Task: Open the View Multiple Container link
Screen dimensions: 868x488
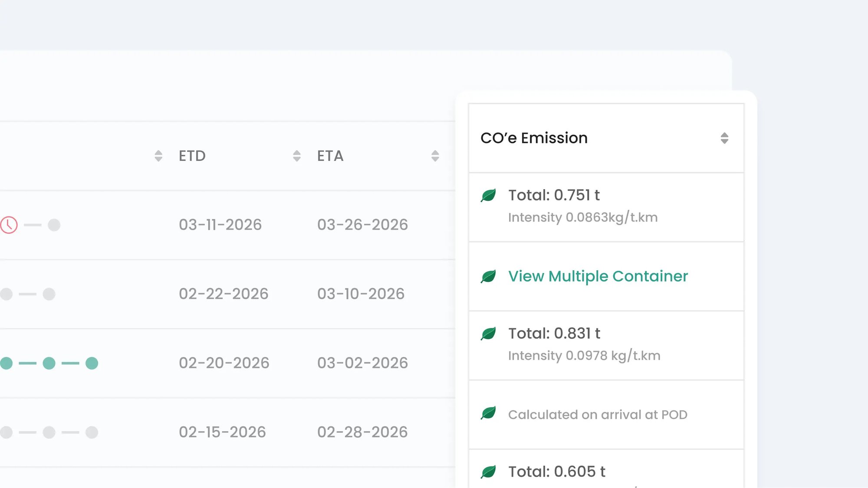Action: tap(598, 276)
